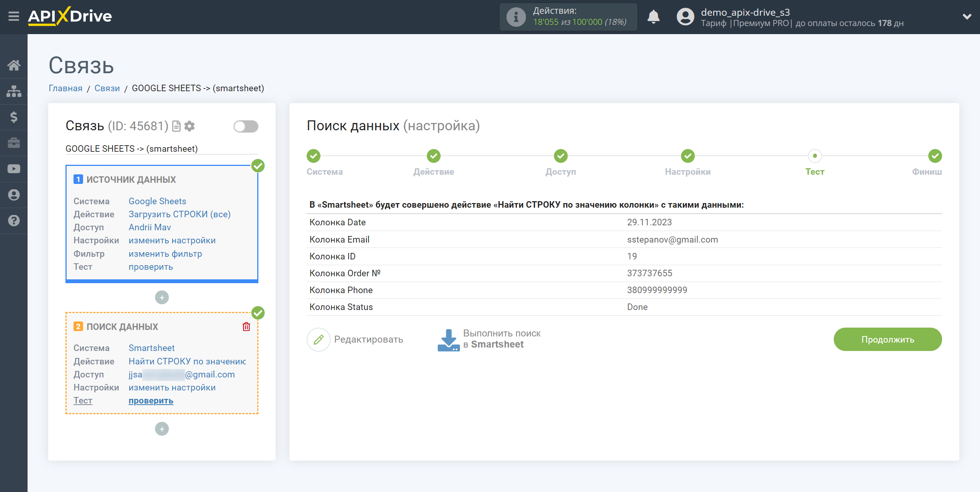Click проверить in the data search block
This screenshot has height=492, width=980.
tap(151, 400)
